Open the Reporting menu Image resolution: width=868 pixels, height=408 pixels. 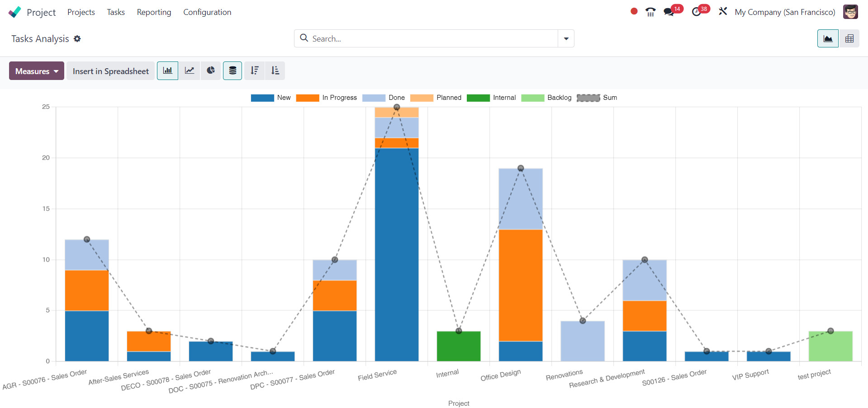tap(154, 12)
